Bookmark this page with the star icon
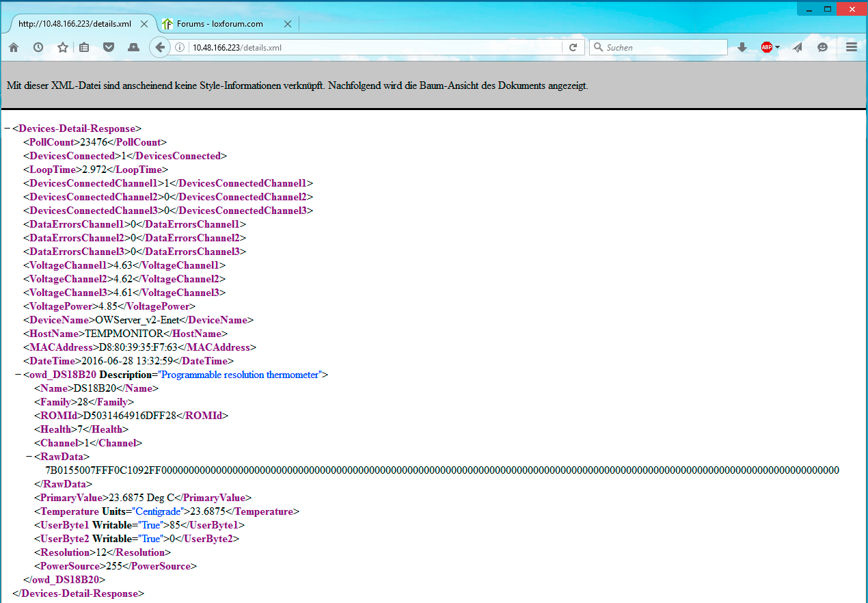 [63, 47]
